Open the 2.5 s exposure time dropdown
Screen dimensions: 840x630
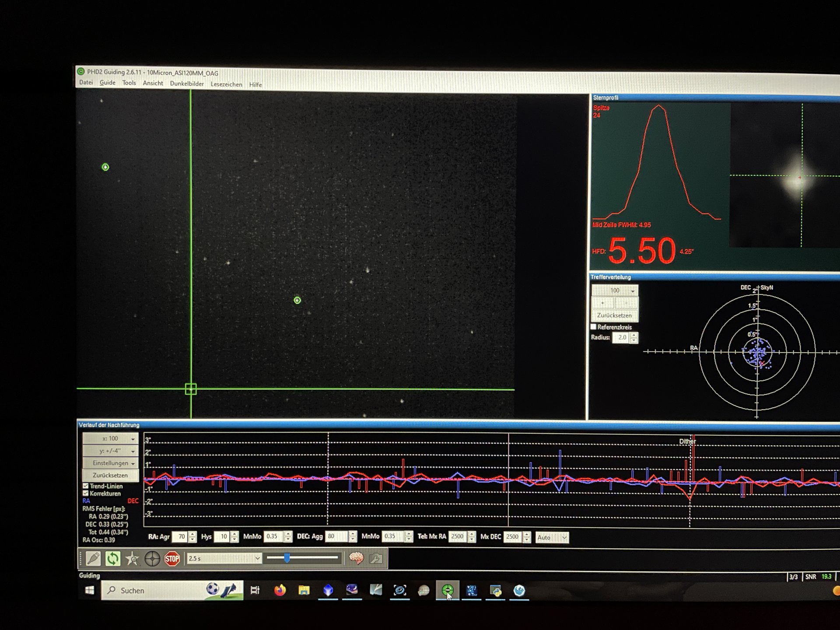tap(224, 558)
